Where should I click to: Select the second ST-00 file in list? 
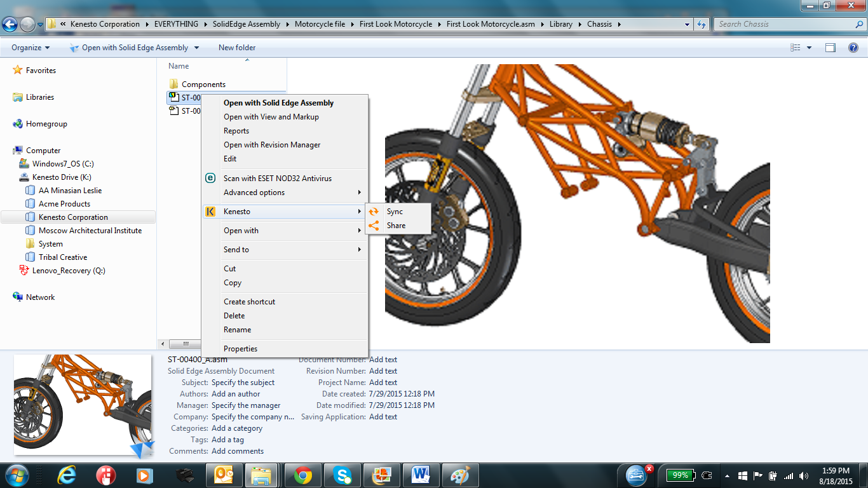coord(184,111)
